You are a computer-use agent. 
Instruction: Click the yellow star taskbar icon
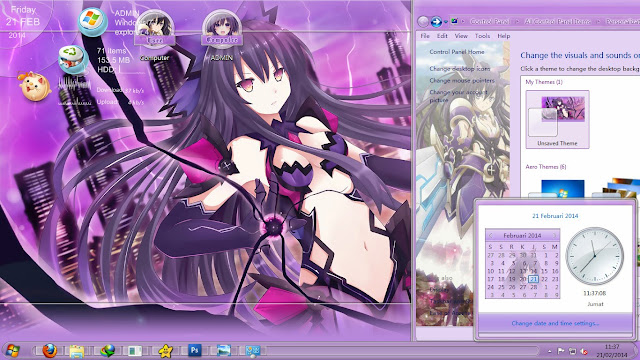click(165, 351)
